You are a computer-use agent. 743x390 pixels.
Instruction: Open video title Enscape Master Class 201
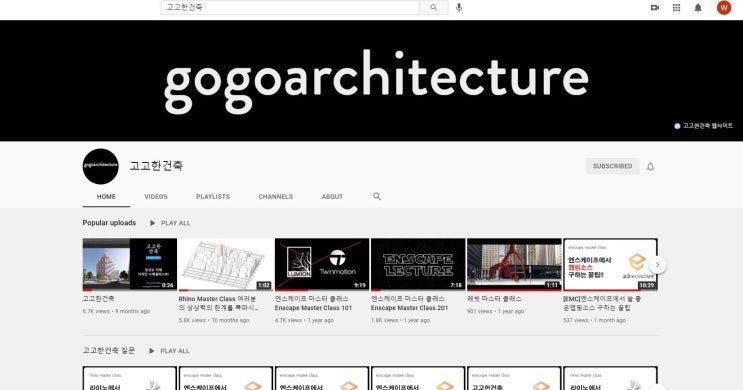409,303
